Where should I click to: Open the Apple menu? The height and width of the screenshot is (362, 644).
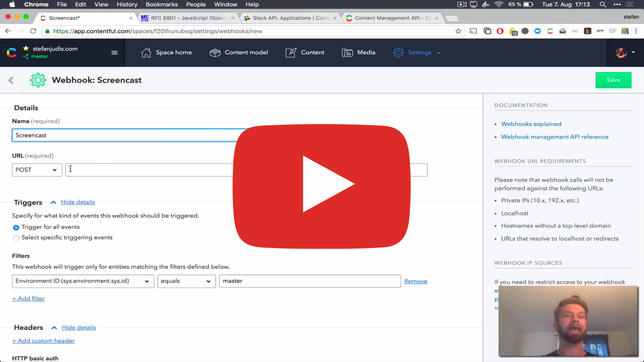pyautogui.click(x=12, y=4)
